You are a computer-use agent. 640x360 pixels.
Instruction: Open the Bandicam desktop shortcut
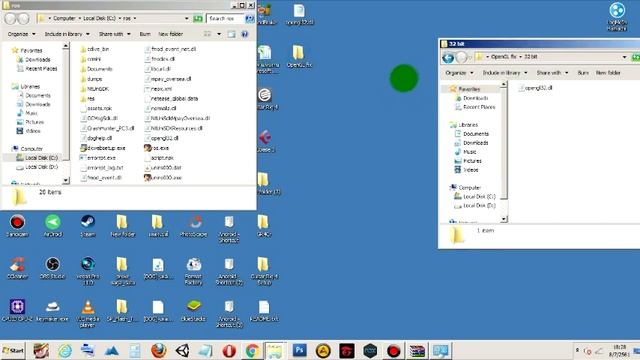click(18, 226)
